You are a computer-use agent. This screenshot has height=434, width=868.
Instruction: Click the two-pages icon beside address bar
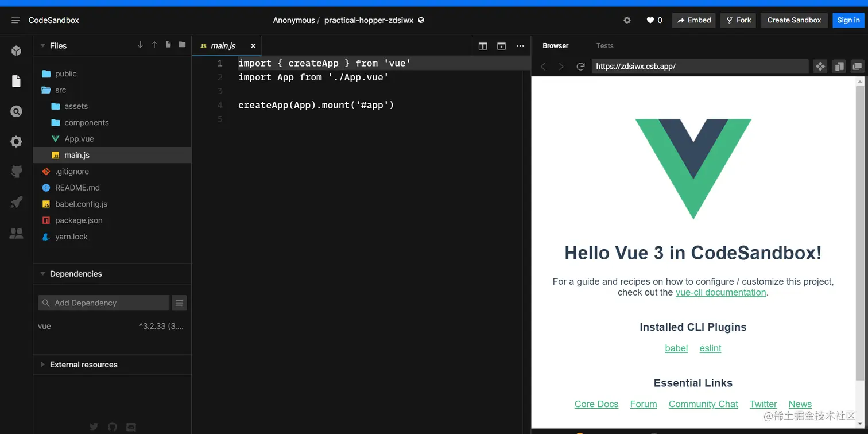[839, 67]
